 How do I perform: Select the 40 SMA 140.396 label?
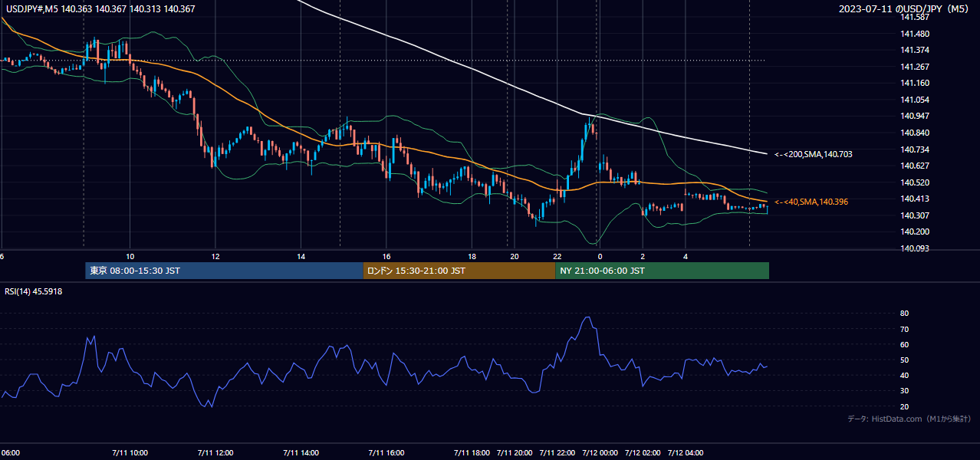[811, 202]
